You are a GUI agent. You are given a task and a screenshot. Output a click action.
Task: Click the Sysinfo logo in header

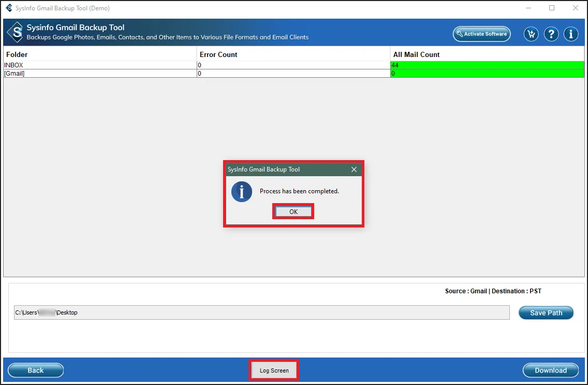pos(16,32)
